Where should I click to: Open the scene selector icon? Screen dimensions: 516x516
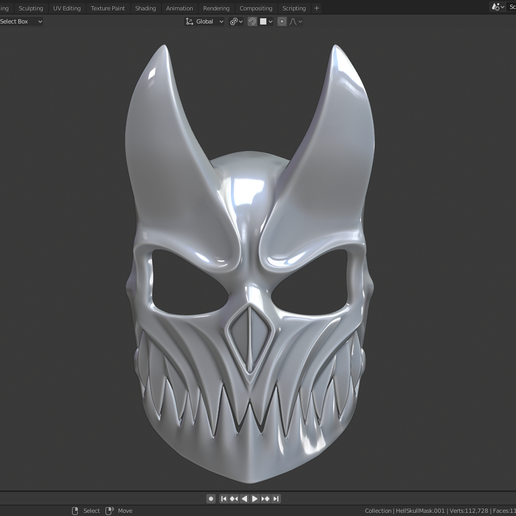click(498, 7)
